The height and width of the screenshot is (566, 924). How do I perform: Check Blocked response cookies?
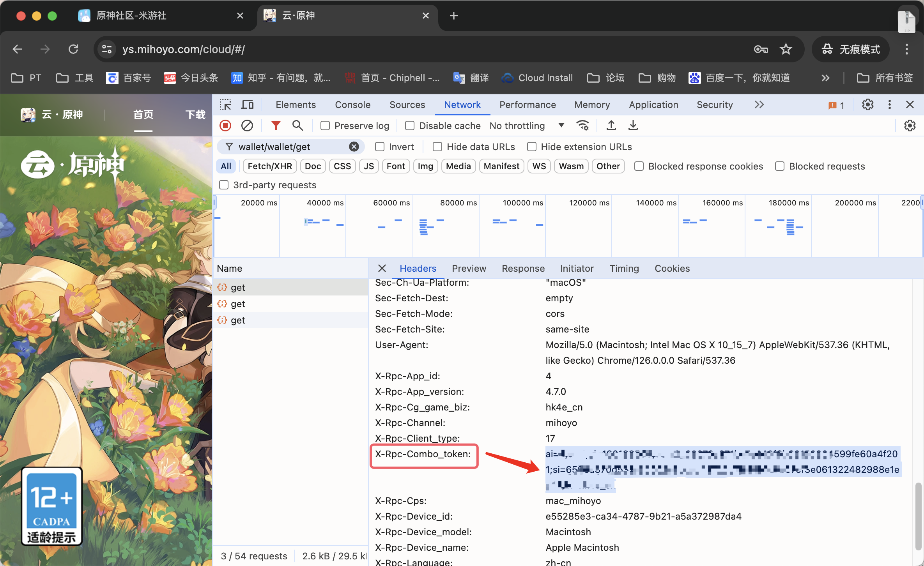click(x=639, y=166)
